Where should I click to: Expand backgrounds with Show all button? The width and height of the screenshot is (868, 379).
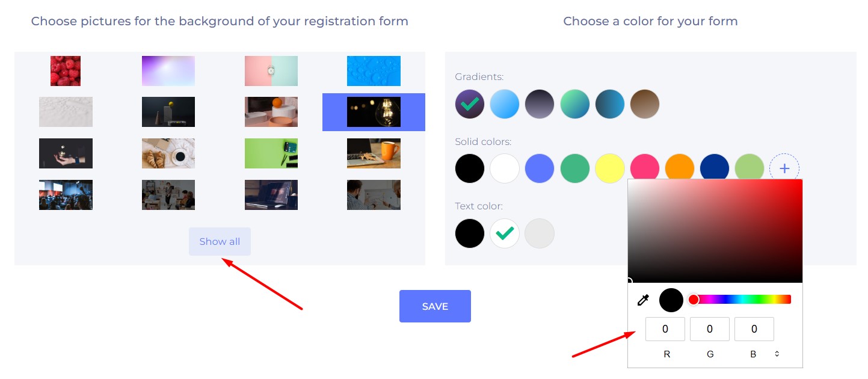click(220, 241)
